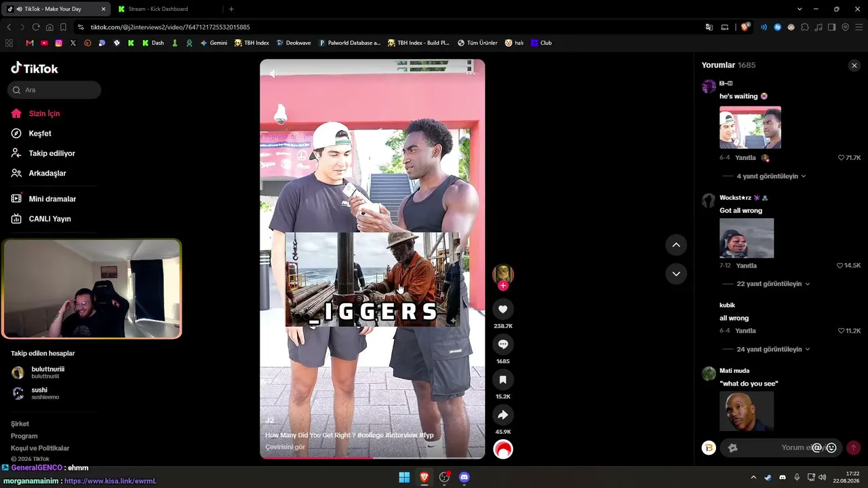Viewport: 868px width, 488px height.
Task: Open the Sizin İçin feed
Action: [x=44, y=114]
